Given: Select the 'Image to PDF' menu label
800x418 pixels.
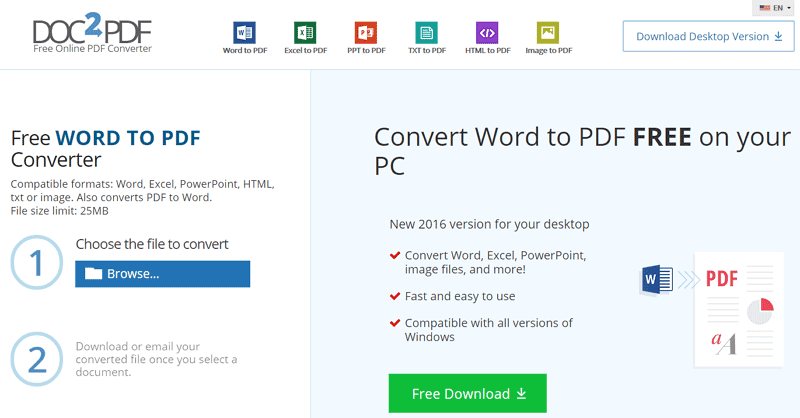Looking at the screenshot, I should 548,51.
